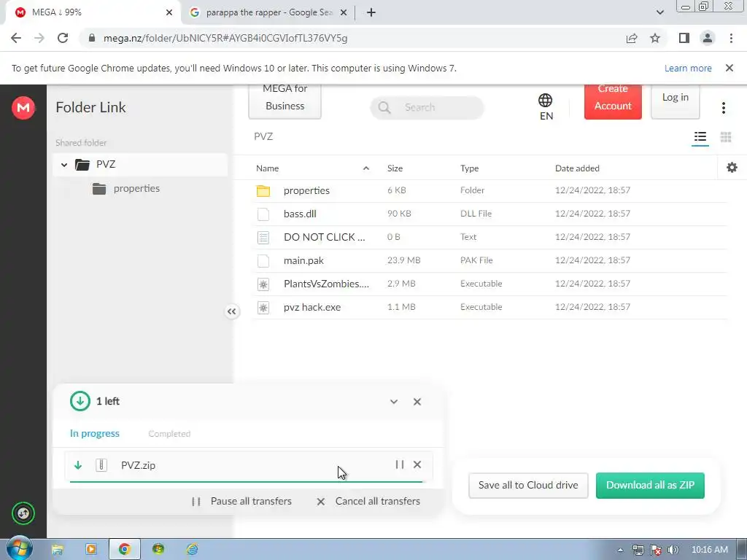Open Windows Explorer from taskbar
Screen dimensions: 747x560
[x=57, y=550]
